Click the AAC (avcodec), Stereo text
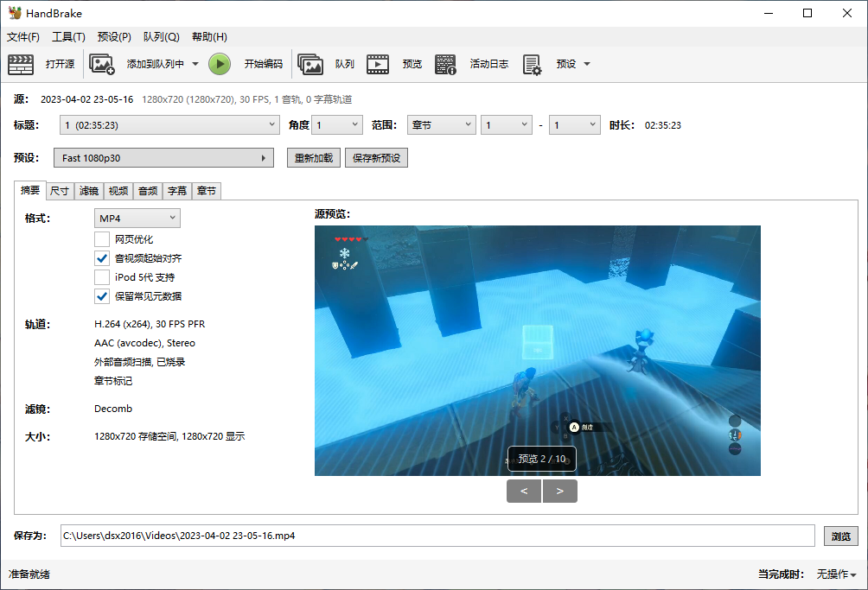 point(144,343)
